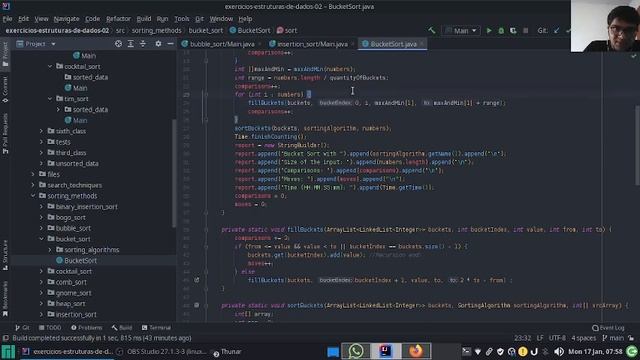Viewport: 640px width, 360px height.
Task: Click the Collapse All icon in the Project panel
Action: pos(143,44)
